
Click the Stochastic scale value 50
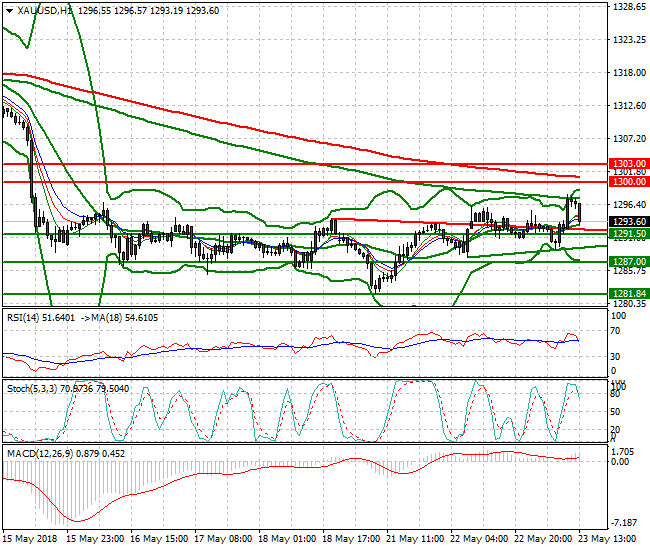pyautogui.click(x=615, y=412)
